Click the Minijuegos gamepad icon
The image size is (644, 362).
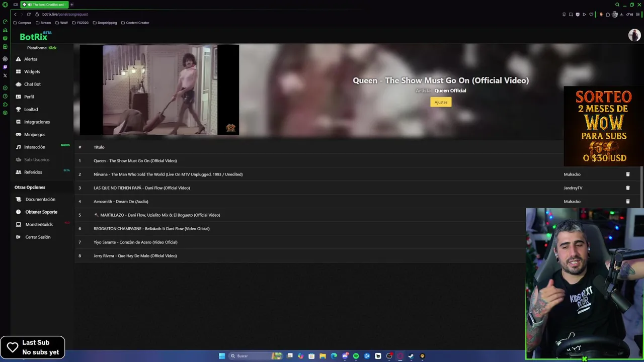point(19,134)
